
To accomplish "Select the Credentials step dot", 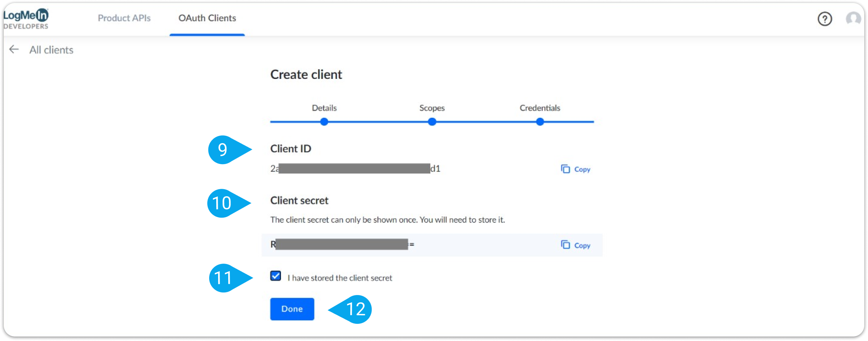I will [x=540, y=122].
